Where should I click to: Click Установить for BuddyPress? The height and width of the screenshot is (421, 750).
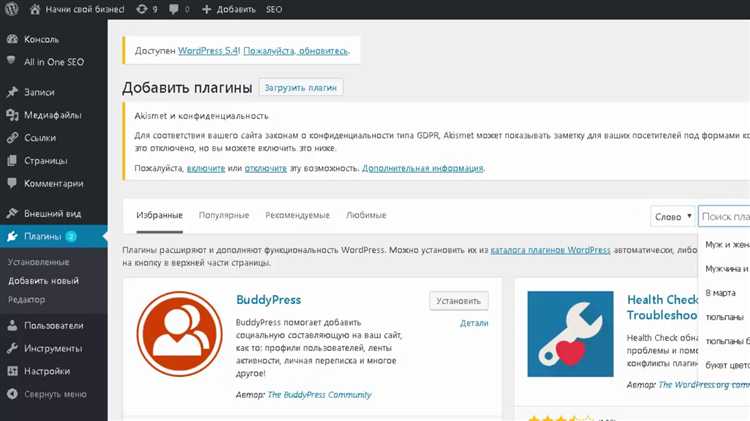point(458,301)
